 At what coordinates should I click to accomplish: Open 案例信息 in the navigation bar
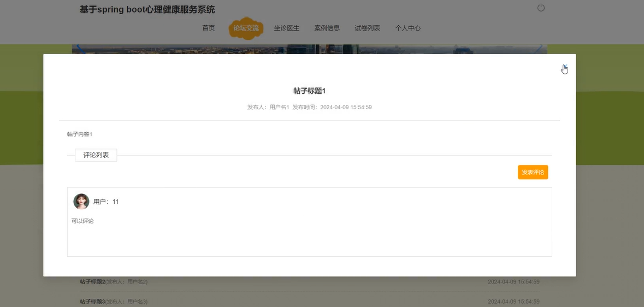click(327, 28)
